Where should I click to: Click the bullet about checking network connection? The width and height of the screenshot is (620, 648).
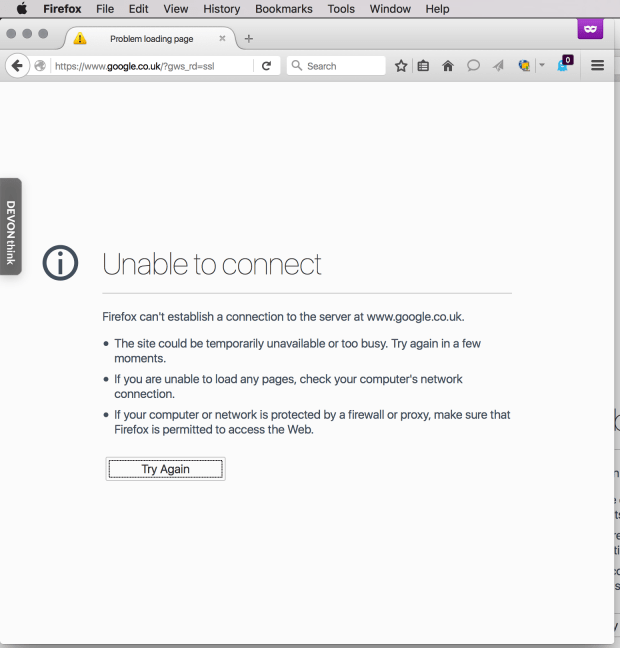tap(288, 386)
